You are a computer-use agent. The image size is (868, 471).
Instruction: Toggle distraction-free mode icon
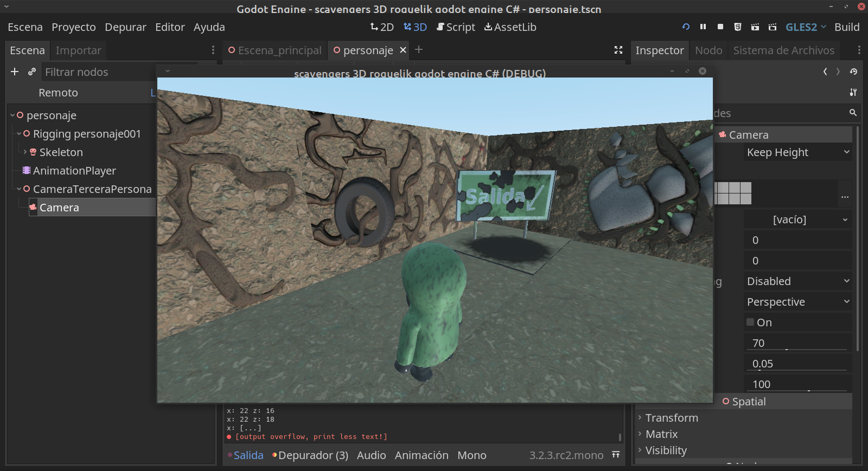coord(618,50)
